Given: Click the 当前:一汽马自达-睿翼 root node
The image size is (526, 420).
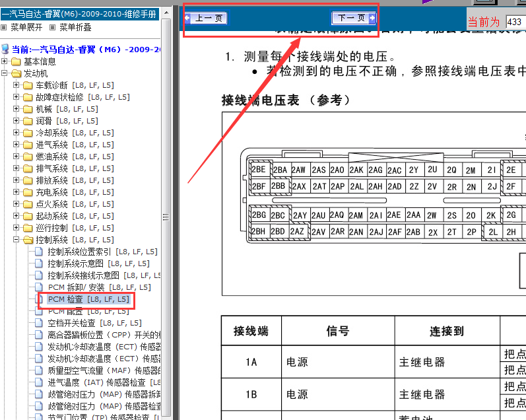Looking at the screenshot, I should [86, 50].
